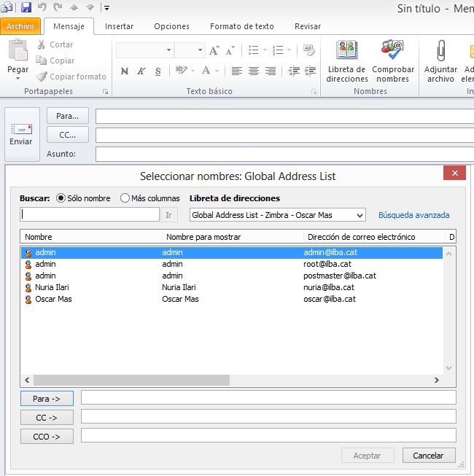Image resolution: width=474 pixels, height=476 pixels.
Task: Click the Buscar search text box
Action: (x=90, y=214)
